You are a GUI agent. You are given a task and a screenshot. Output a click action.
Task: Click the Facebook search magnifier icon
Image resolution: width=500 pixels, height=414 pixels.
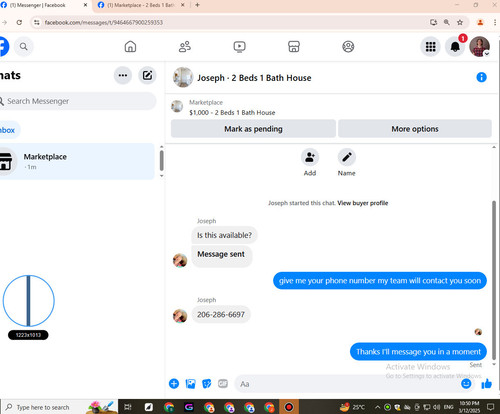coord(23,47)
